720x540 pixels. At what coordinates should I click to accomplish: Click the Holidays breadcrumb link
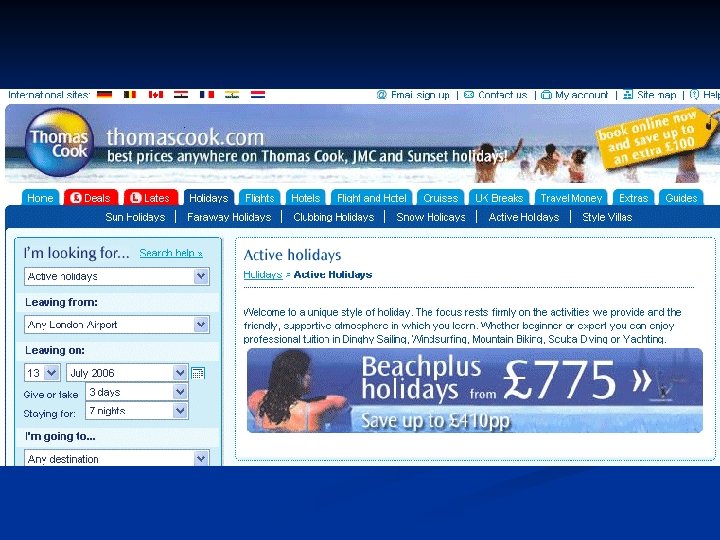[x=263, y=275]
